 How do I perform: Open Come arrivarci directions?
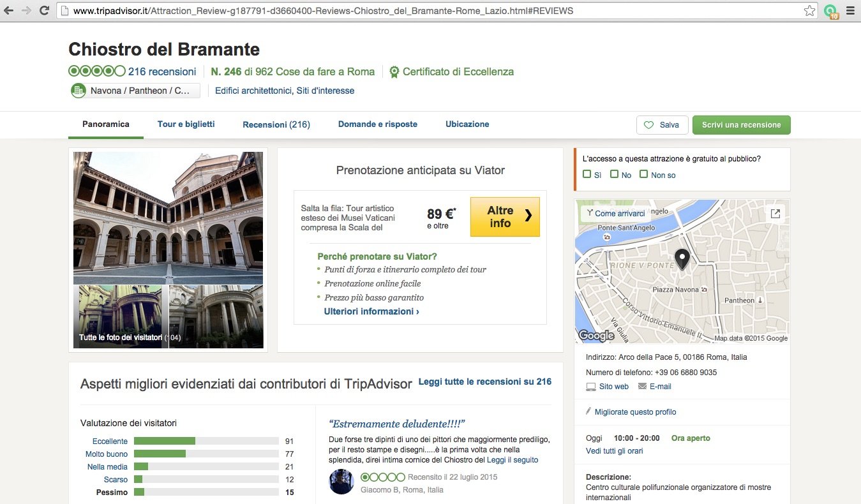[x=615, y=213]
